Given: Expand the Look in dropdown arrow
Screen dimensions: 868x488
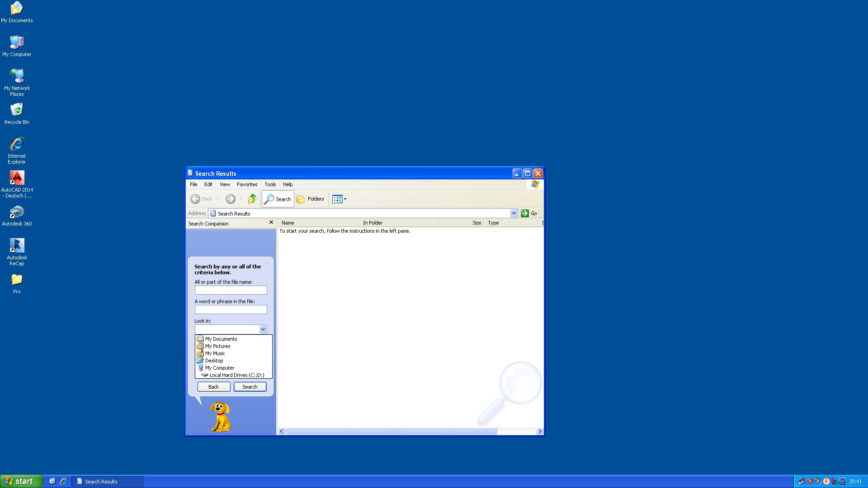Looking at the screenshot, I should pyautogui.click(x=263, y=329).
